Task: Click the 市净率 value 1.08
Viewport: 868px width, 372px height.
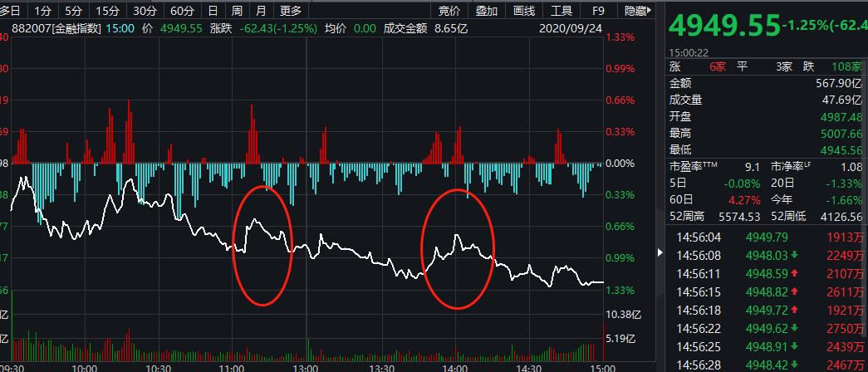Action: click(x=851, y=167)
